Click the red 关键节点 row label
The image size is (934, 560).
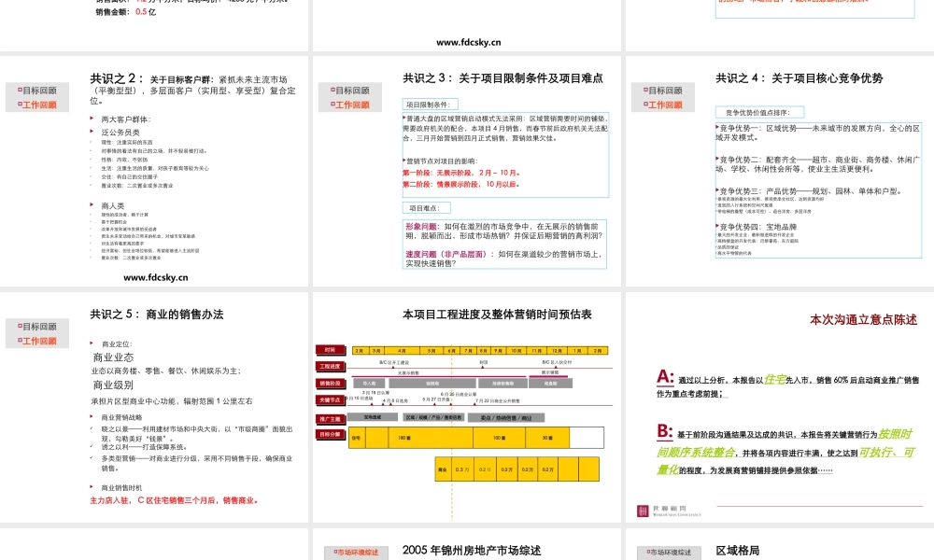point(330,400)
